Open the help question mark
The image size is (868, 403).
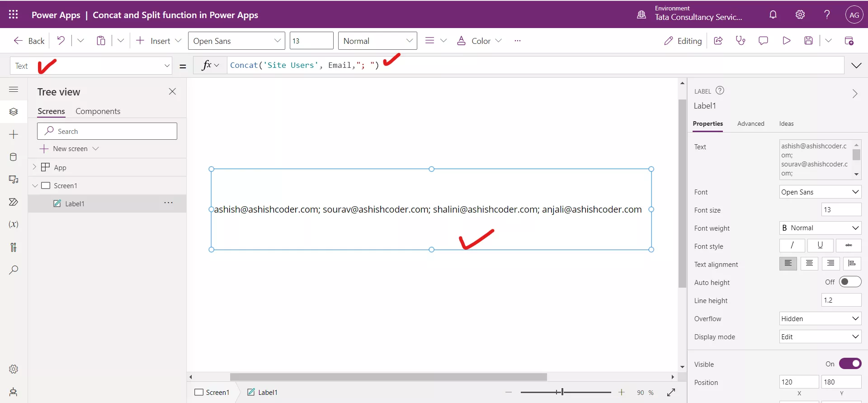(827, 14)
